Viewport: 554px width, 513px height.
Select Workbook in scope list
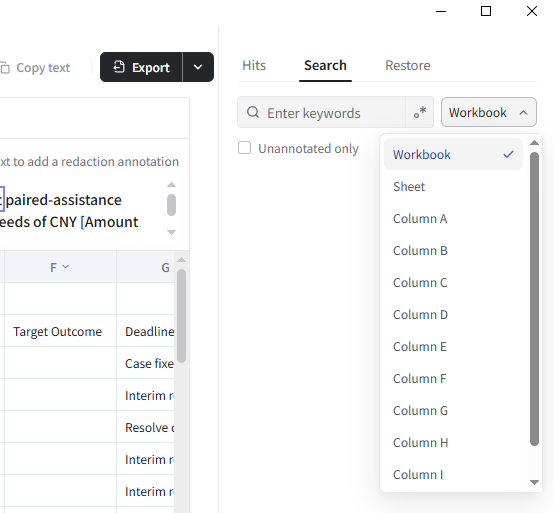453,154
